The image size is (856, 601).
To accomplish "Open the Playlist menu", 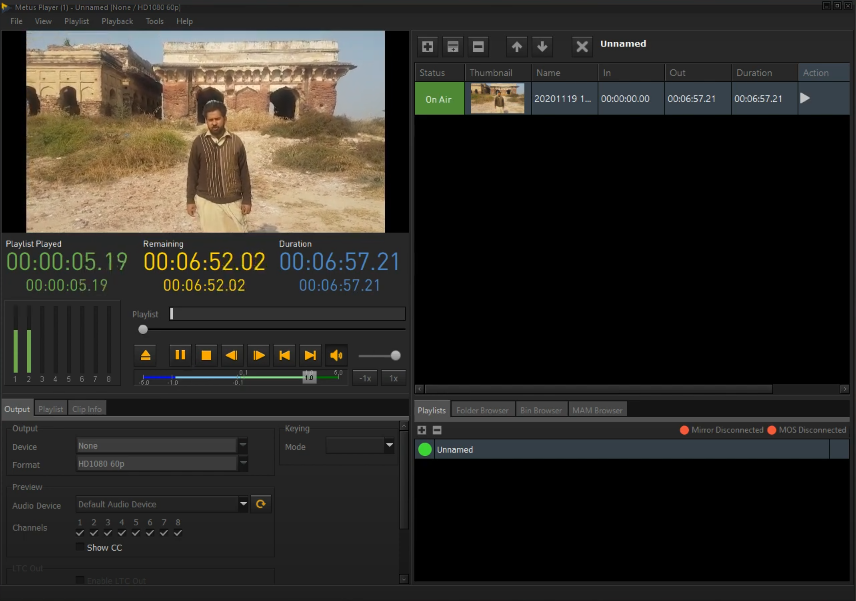I will (x=76, y=21).
